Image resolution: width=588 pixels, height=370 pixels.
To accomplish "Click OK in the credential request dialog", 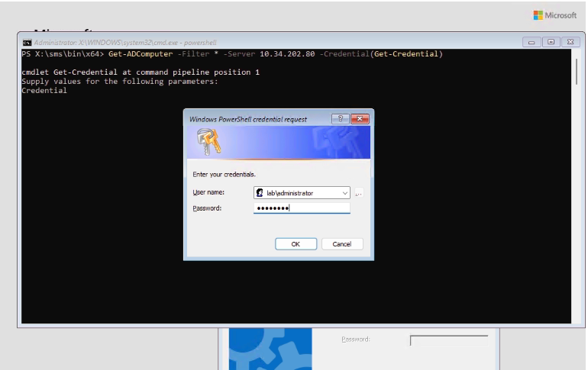I will [296, 244].
